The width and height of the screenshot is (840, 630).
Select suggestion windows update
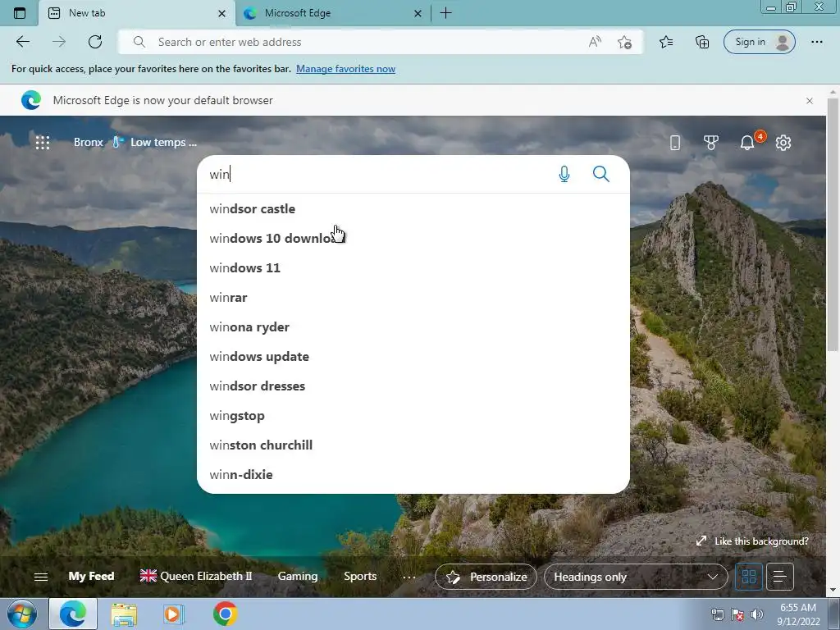(x=413, y=356)
